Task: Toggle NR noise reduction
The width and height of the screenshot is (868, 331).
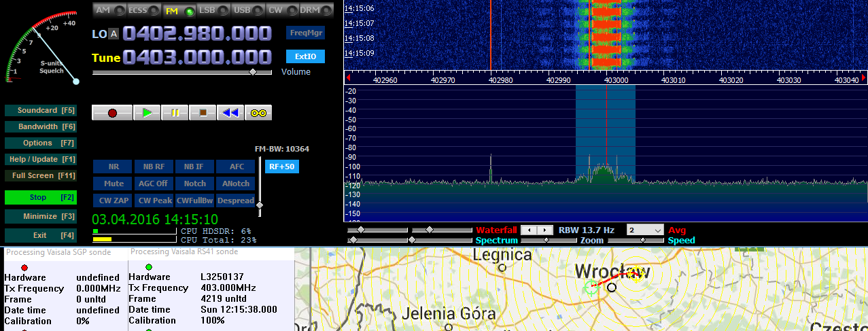Action: (x=113, y=167)
